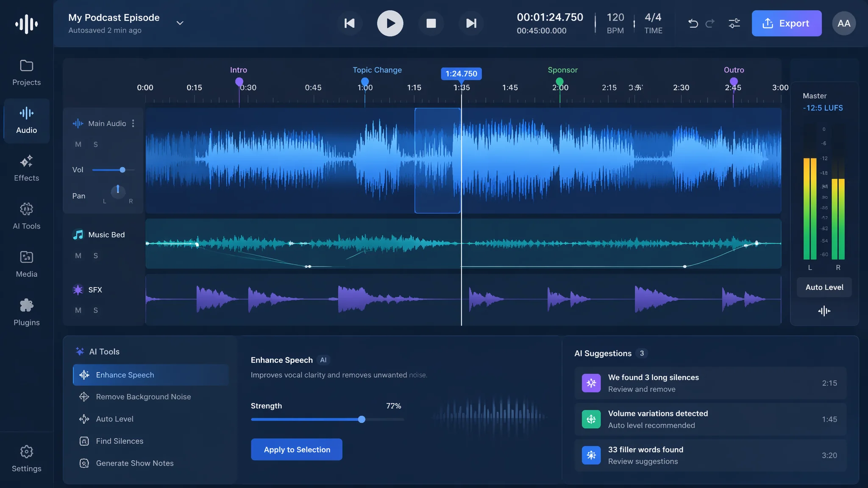Image resolution: width=868 pixels, height=488 pixels.
Task: Mute the SFX track
Action: click(78, 311)
